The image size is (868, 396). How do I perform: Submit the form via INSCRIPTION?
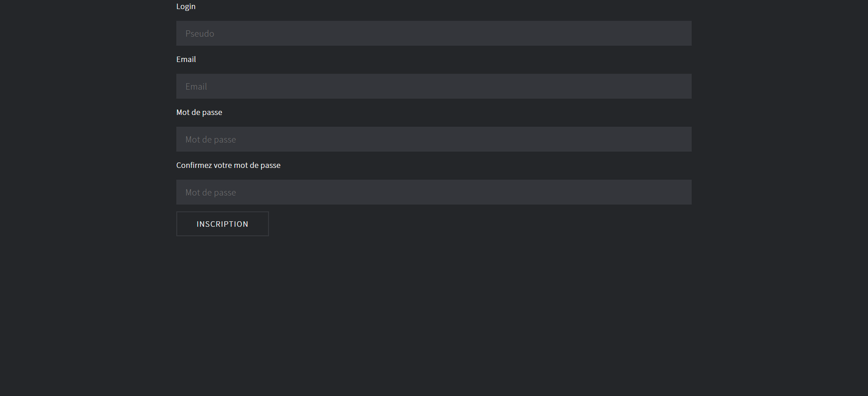(x=222, y=224)
